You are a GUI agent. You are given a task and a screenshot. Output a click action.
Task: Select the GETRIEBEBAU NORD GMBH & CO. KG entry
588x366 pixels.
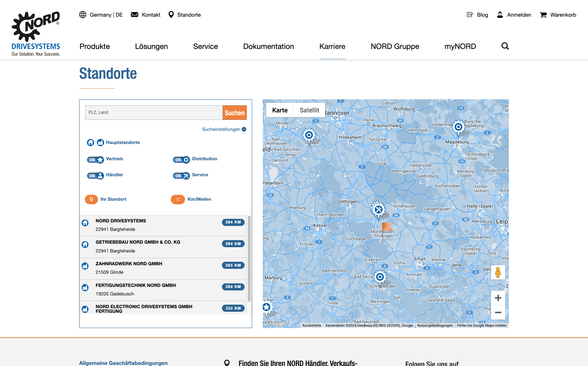tap(163, 247)
